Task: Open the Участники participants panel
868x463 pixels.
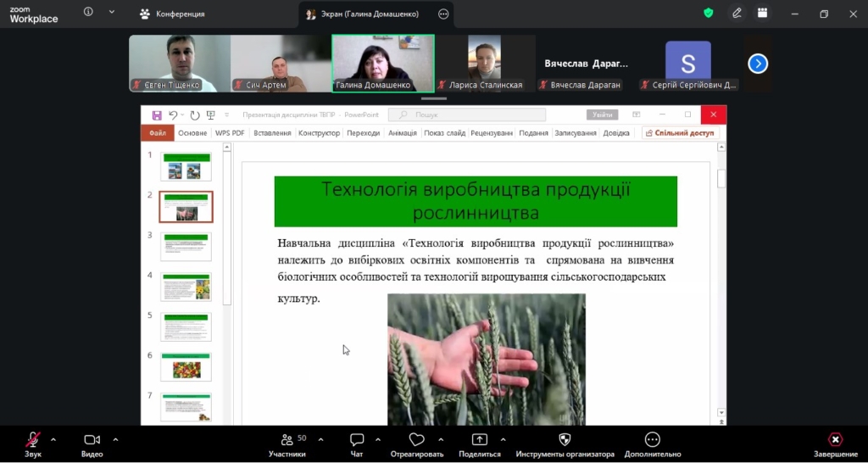Action: 287,440
